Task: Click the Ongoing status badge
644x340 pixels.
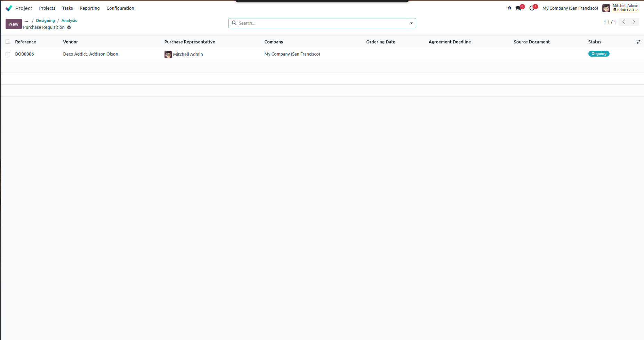Action: click(x=599, y=53)
